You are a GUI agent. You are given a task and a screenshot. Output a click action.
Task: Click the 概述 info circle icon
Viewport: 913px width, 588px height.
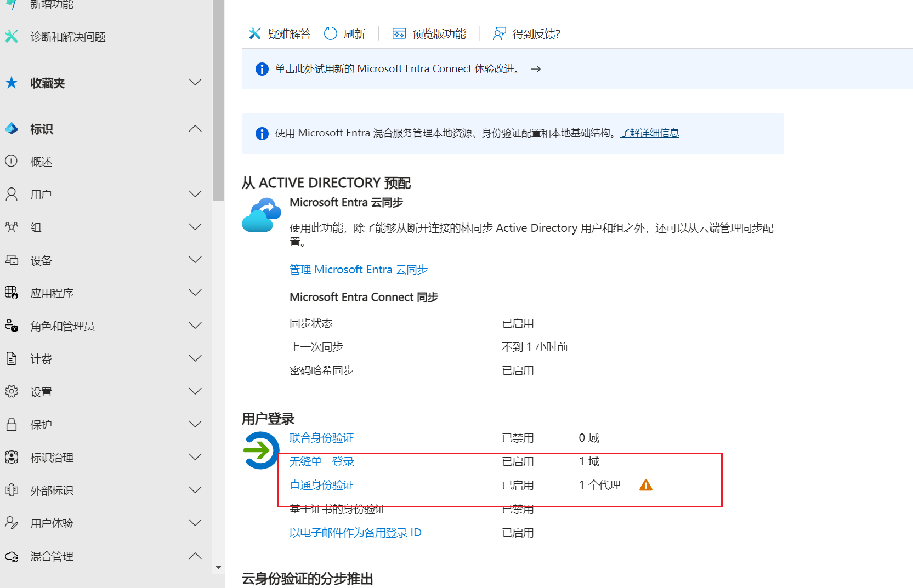(x=12, y=161)
